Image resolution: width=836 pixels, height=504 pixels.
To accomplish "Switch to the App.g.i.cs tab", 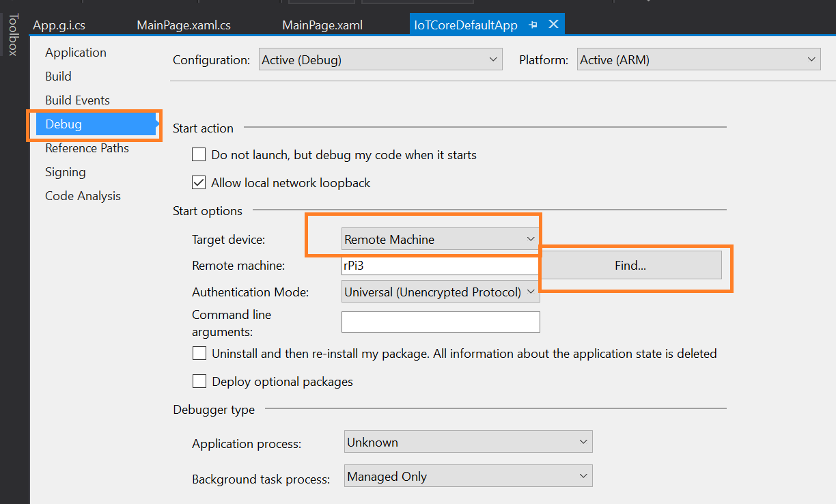I will point(59,25).
